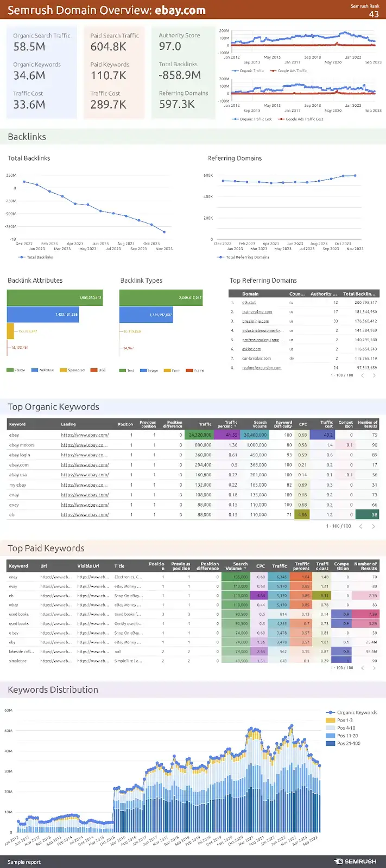Open the etk.club referring domain link
386x868 pixels.
(249, 303)
